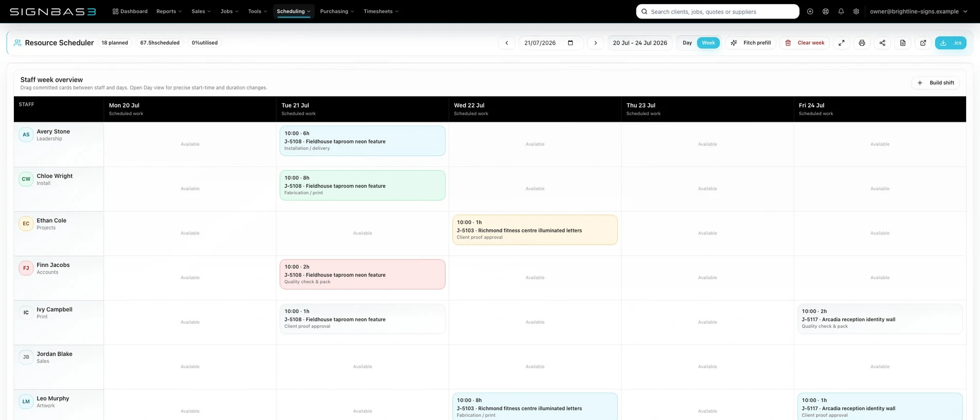Open Finn Jacobs' quality check card

pos(363,274)
